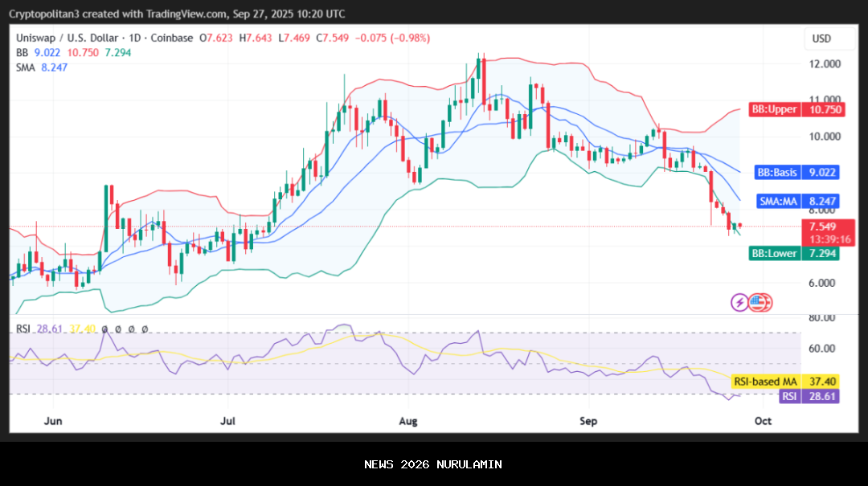The width and height of the screenshot is (868, 486).
Task: Click the Aug marker on time axis
Action: tap(408, 420)
